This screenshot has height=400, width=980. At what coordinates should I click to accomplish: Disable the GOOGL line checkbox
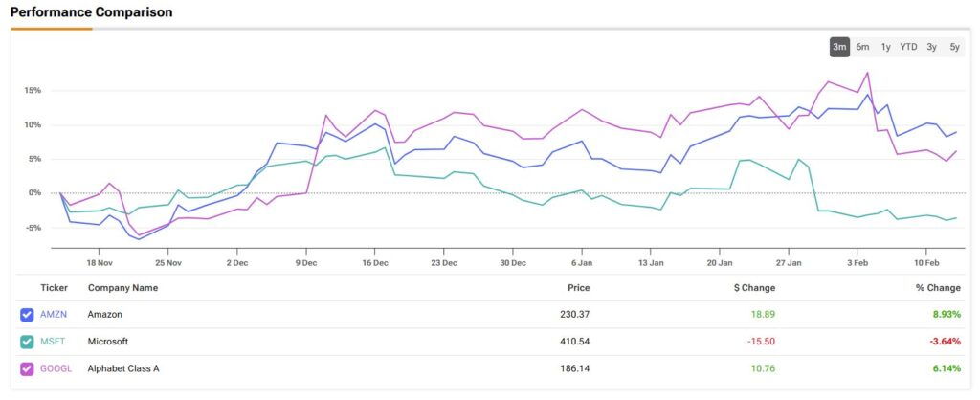[27, 367]
